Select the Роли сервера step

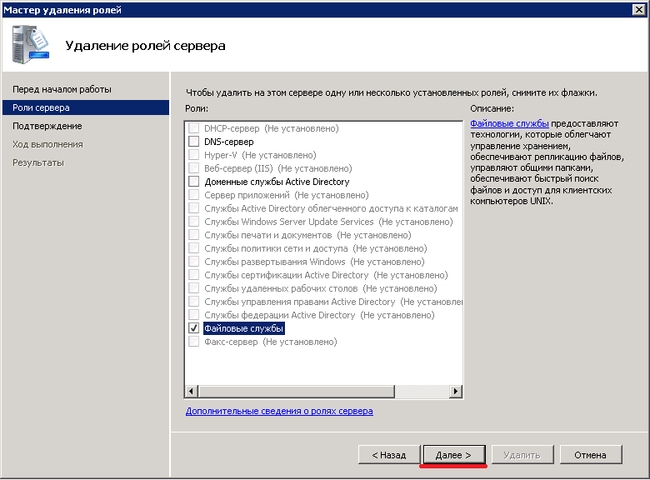point(86,107)
